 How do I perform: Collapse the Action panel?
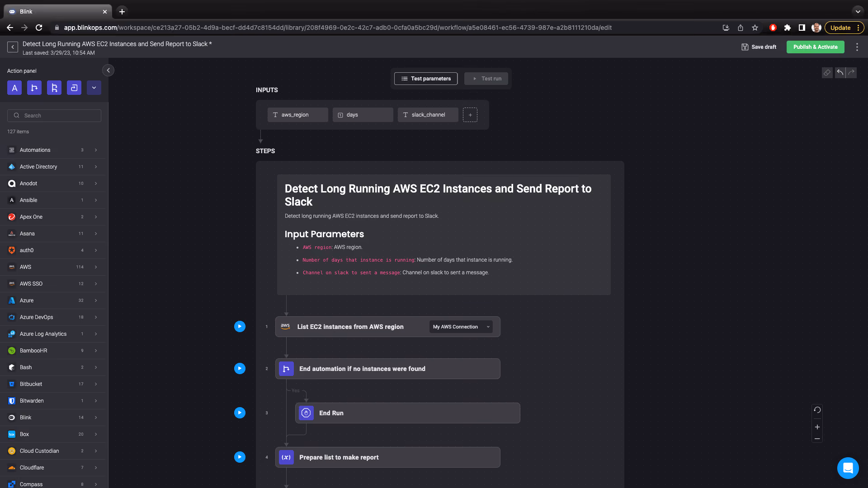pos(108,70)
